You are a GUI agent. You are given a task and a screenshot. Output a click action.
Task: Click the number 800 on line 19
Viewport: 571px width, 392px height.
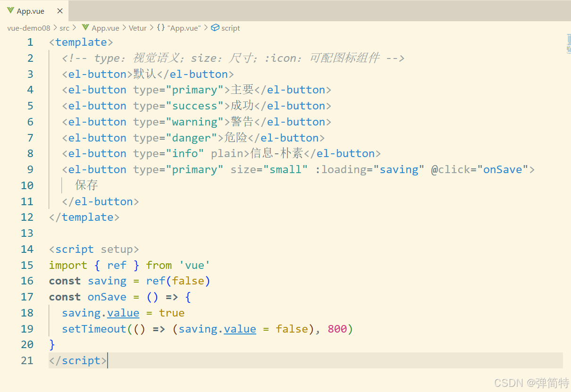[337, 329]
